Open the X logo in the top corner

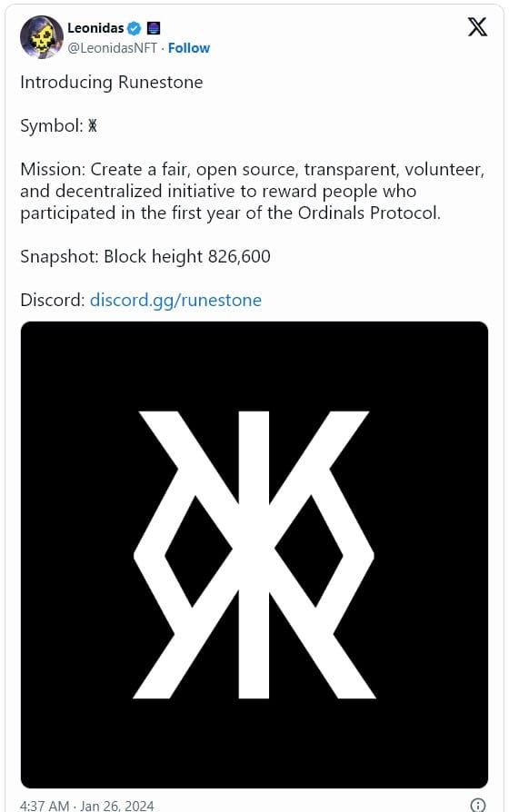click(477, 27)
